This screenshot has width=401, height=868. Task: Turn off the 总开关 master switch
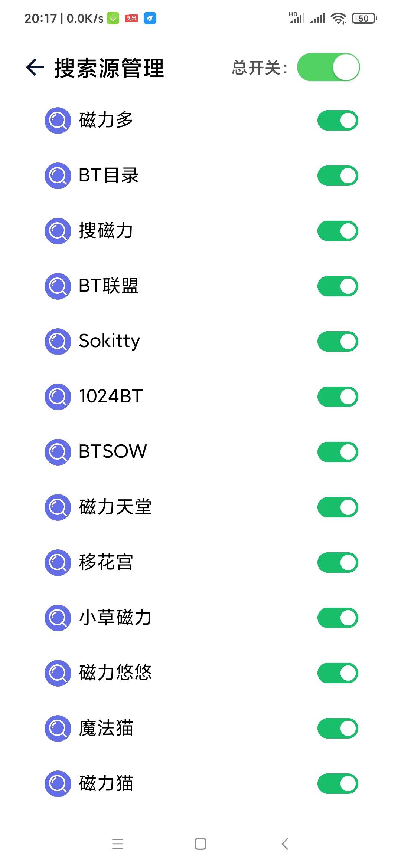coord(328,67)
